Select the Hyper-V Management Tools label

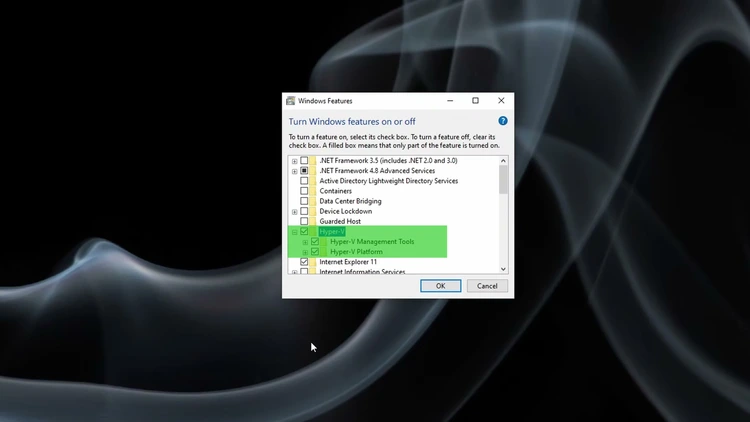tap(372, 242)
